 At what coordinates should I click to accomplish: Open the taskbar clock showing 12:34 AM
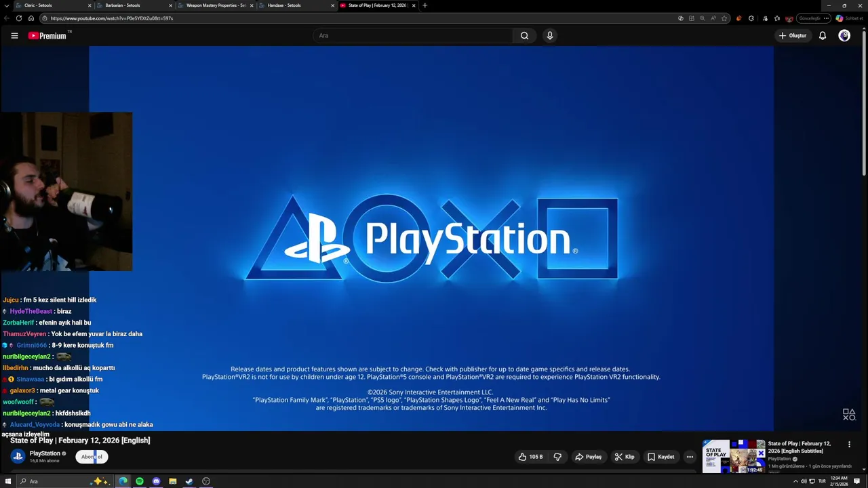click(x=840, y=481)
